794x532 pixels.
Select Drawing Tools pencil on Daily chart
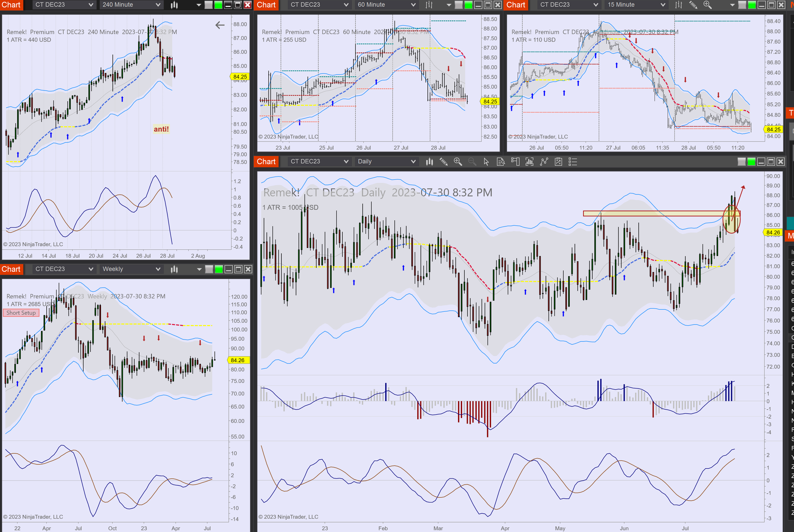pos(443,162)
